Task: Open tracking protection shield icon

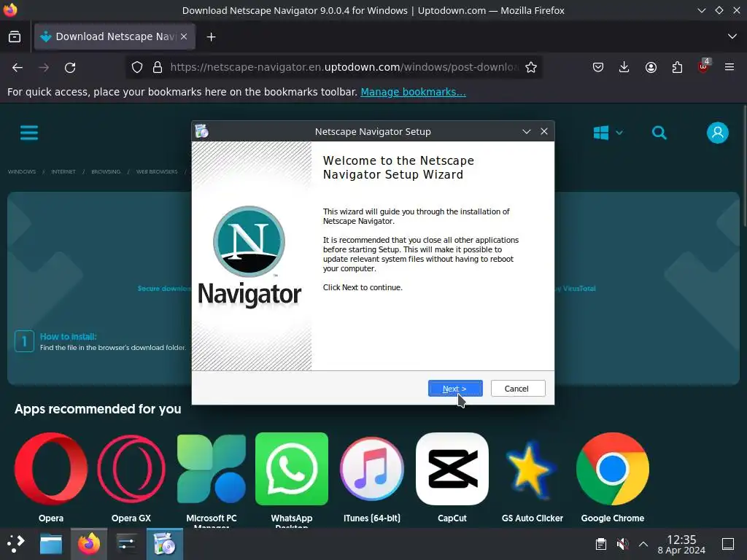Action: [x=137, y=68]
